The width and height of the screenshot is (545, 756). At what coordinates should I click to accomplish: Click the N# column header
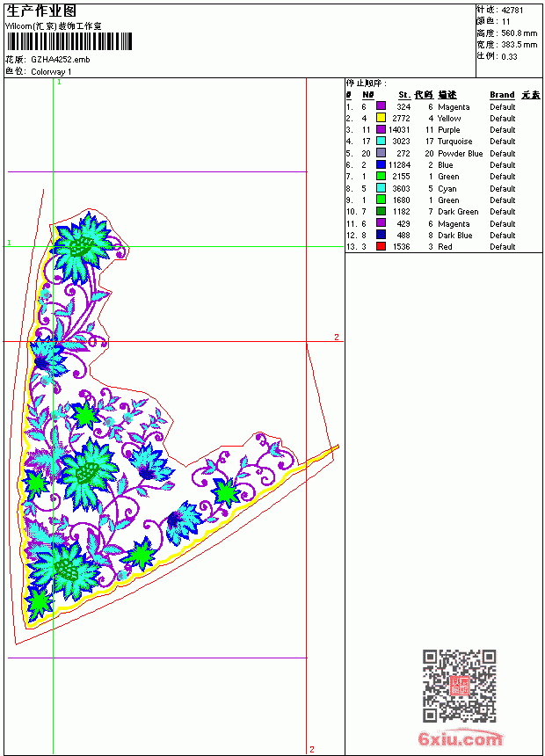[x=368, y=95]
